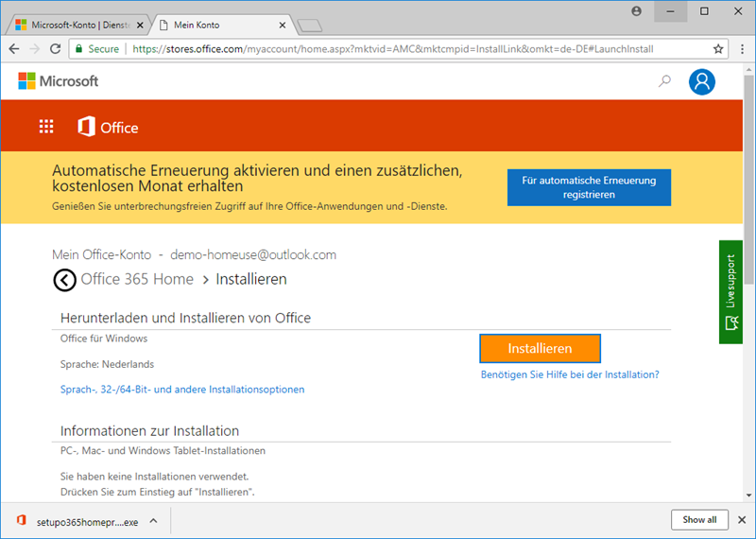Open Sprach-, 32-/64-Bit installation options link
The image size is (756, 539).
pyautogui.click(x=182, y=390)
